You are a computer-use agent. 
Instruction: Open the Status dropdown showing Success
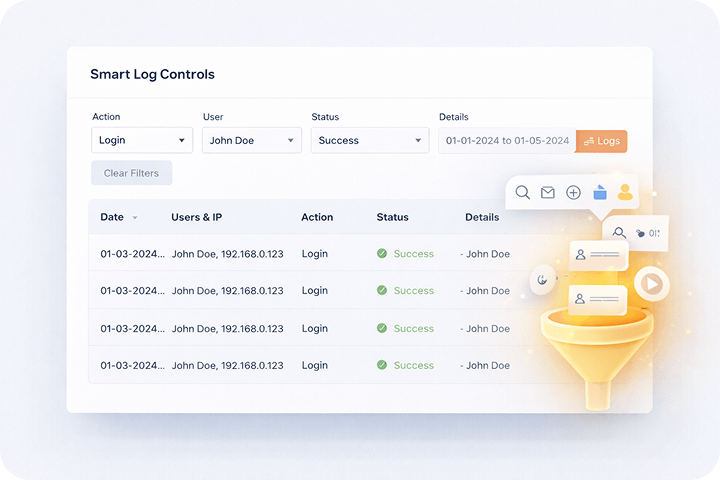[x=370, y=141]
